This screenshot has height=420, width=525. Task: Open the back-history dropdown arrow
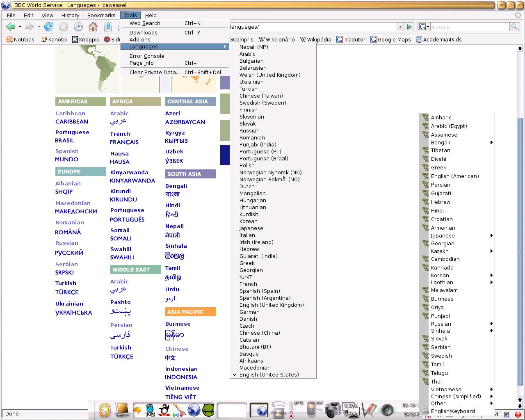pos(20,27)
